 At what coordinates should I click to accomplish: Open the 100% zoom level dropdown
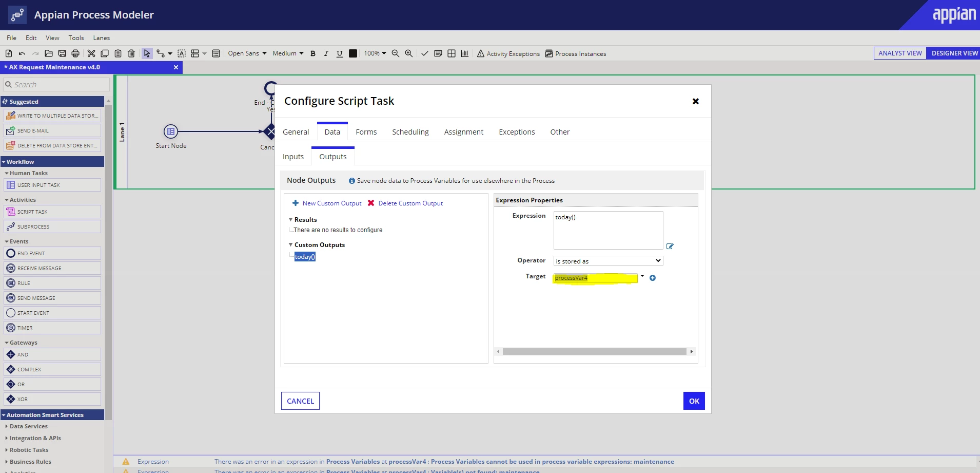(375, 53)
